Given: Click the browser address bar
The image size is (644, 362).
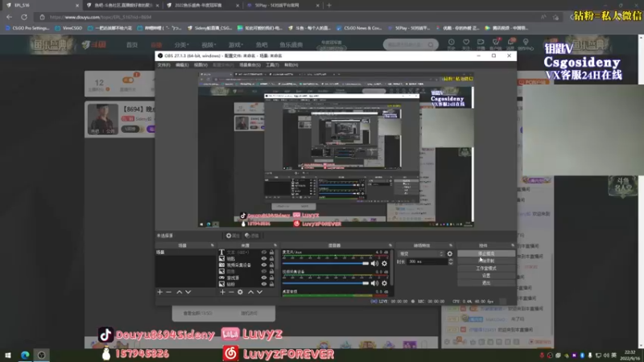Looking at the screenshot, I should (x=287, y=17).
